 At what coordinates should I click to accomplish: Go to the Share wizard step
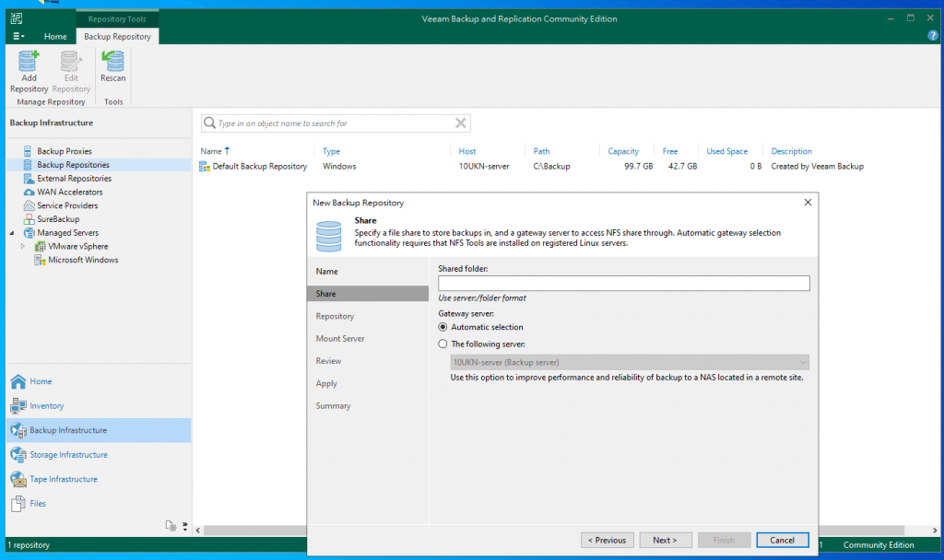368,294
